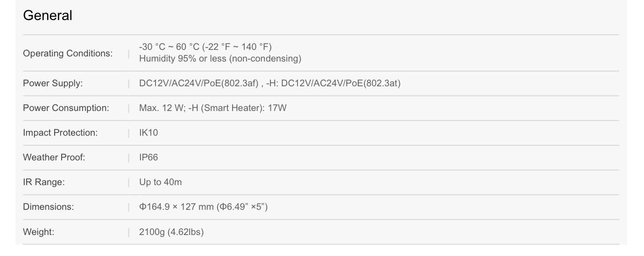Select the IR Range label
Screen dimensions: 644x256
click(44, 182)
